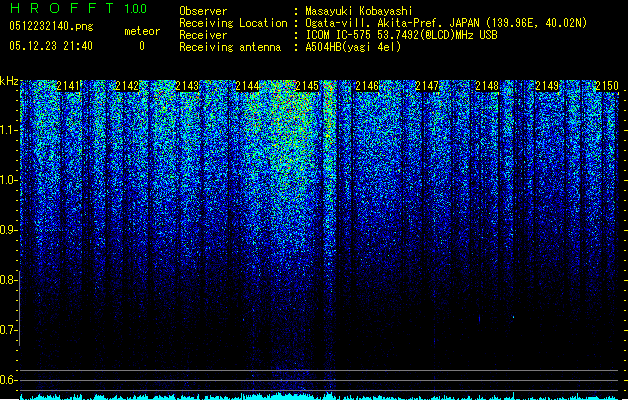Click receiver text ICOM IC-575 53.7492 MHz USB
The height and width of the screenshot is (400, 629).
click(x=402, y=35)
